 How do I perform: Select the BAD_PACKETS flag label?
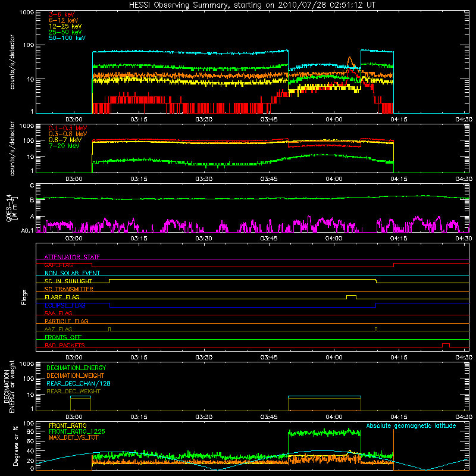65,345
